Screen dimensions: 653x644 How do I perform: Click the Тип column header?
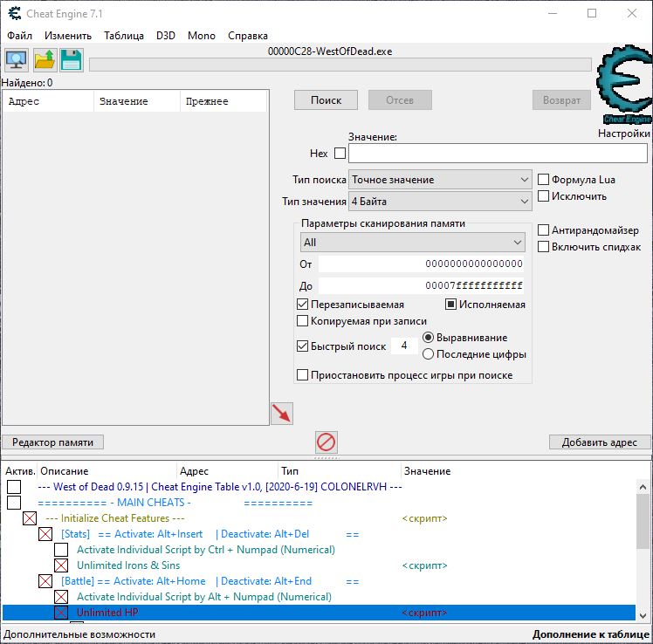[x=340, y=471]
